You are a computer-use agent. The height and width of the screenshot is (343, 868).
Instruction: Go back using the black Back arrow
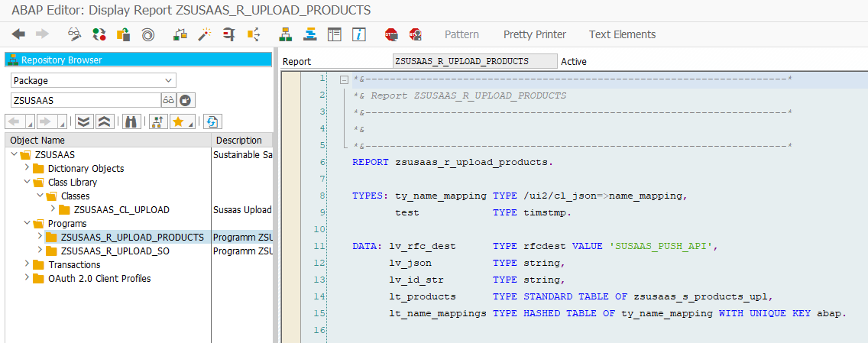pyautogui.click(x=19, y=34)
